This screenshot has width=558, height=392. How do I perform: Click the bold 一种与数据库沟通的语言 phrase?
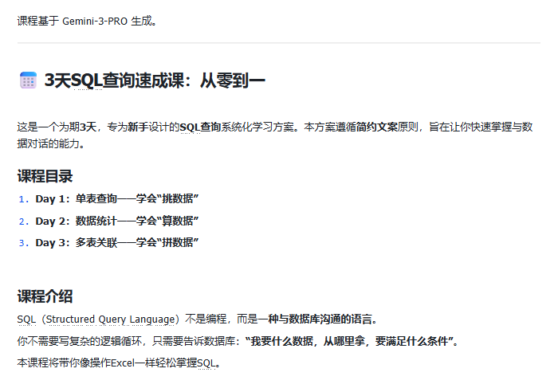316,319
